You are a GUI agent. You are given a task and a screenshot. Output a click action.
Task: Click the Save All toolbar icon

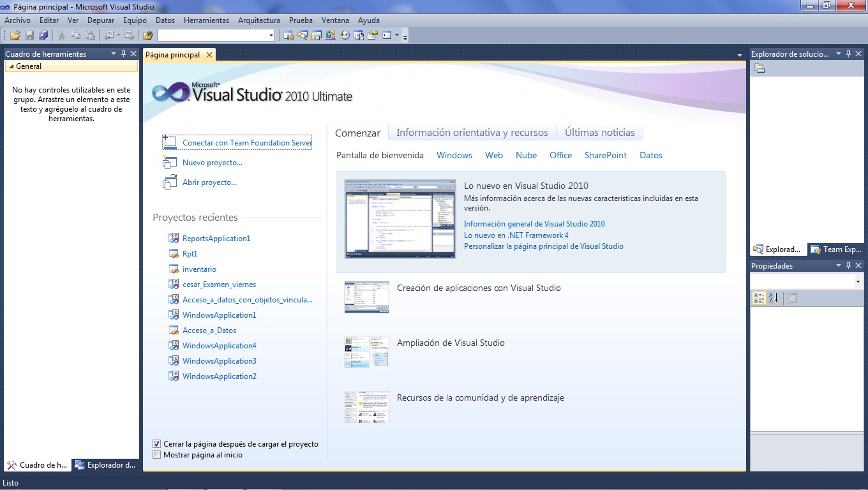point(43,36)
